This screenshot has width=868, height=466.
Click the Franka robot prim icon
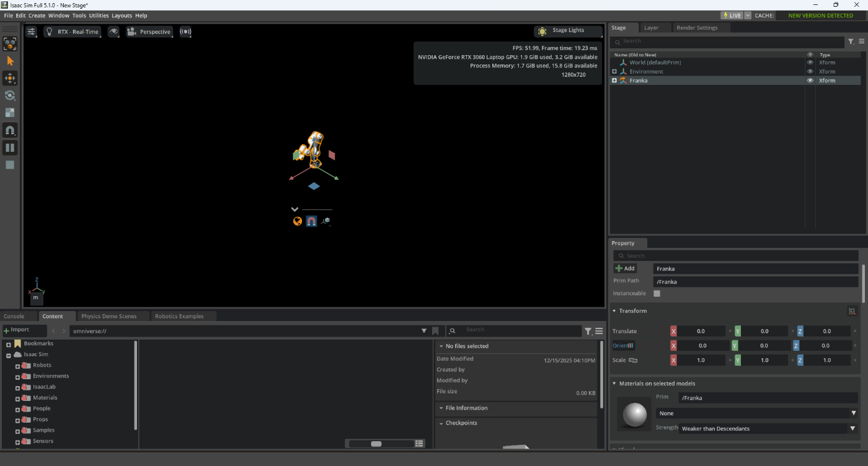(x=623, y=81)
